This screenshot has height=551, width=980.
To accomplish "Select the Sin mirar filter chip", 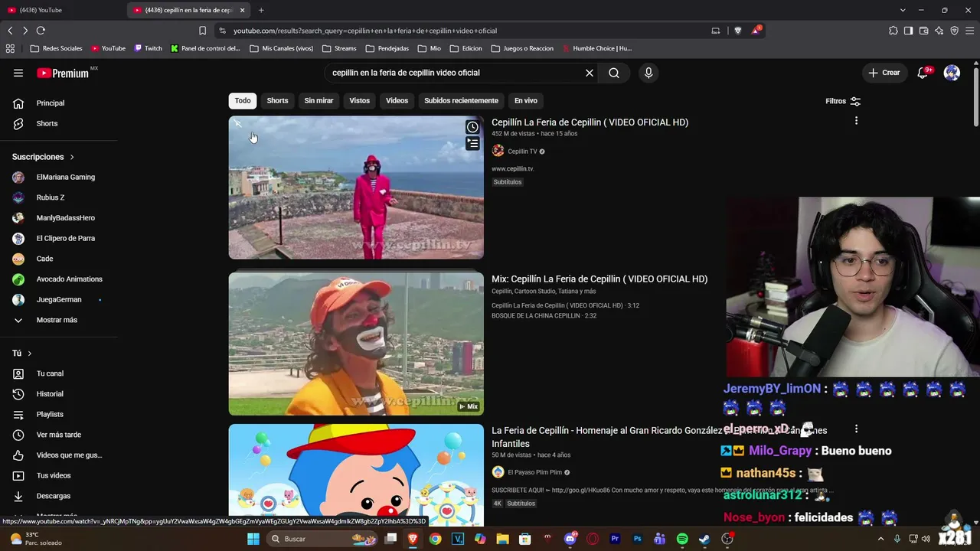I will point(318,101).
